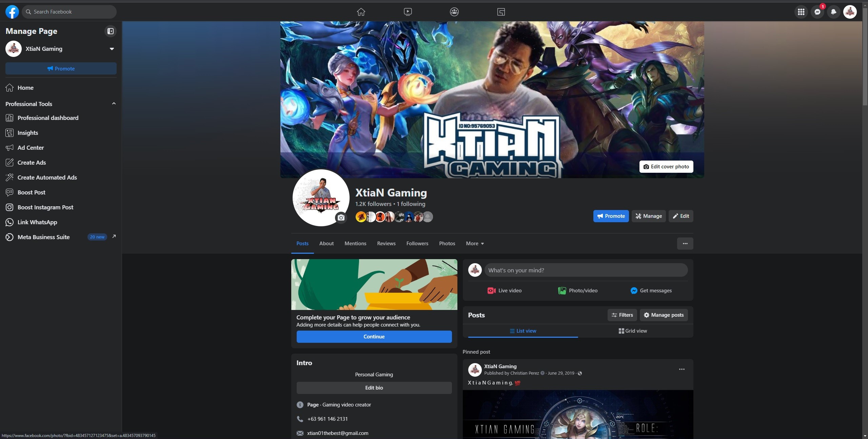Click Continue to complete your Page
This screenshot has width=868, height=439.
(374, 336)
